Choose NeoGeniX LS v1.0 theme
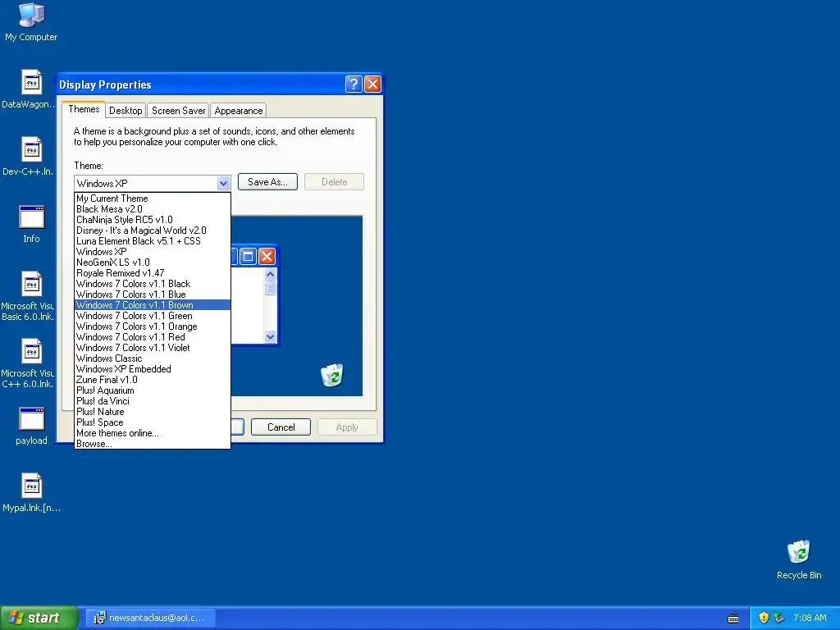Image resolution: width=840 pixels, height=630 pixels. coord(152,262)
